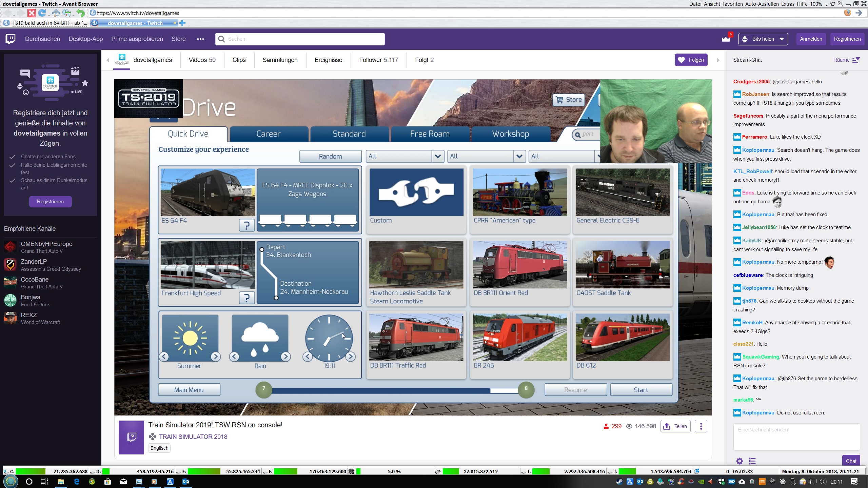Open chat settings gear icon
This screenshot has height=488, width=868.
(739, 461)
